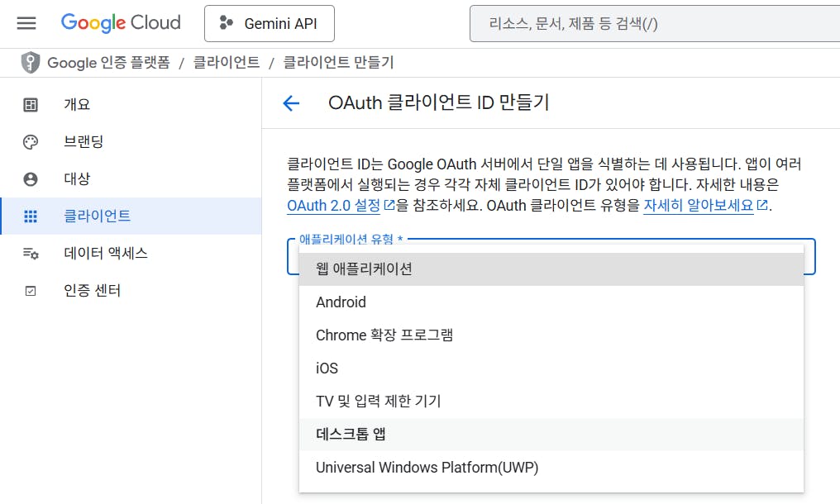Focus the 리소스, 문서, 제품 search field
The image size is (840, 504).
pyautogui.click(x=653, y=23)
